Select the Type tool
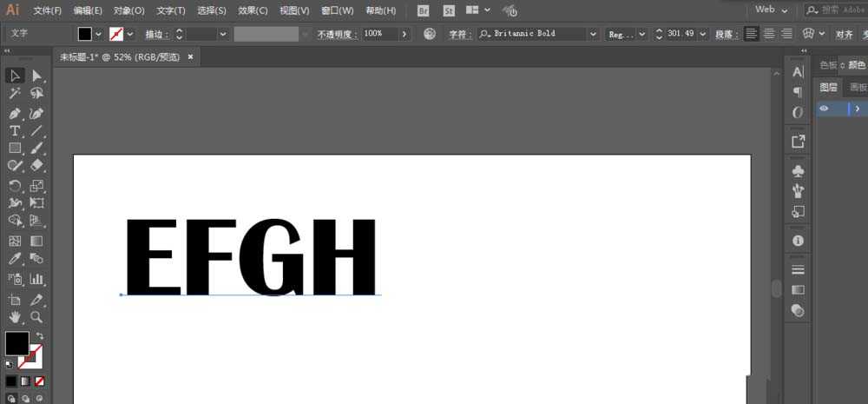This screenshot has width=868, height=404. [15, 131]
